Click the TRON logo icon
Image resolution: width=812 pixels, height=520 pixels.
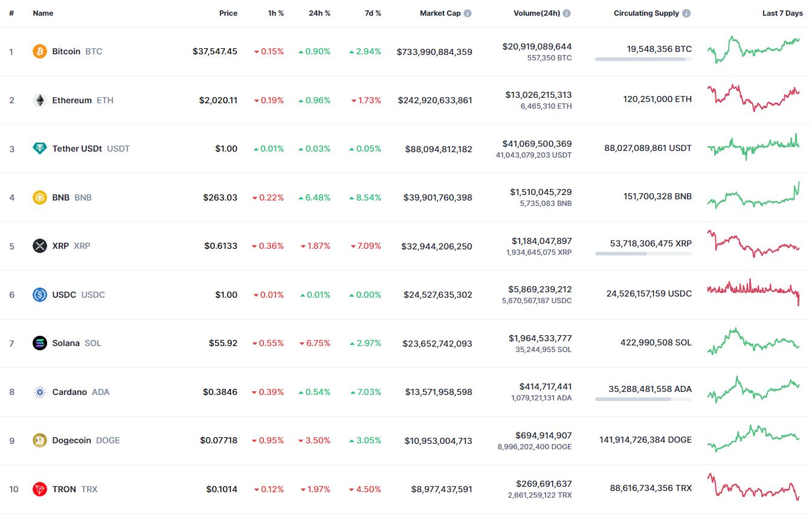40,489
